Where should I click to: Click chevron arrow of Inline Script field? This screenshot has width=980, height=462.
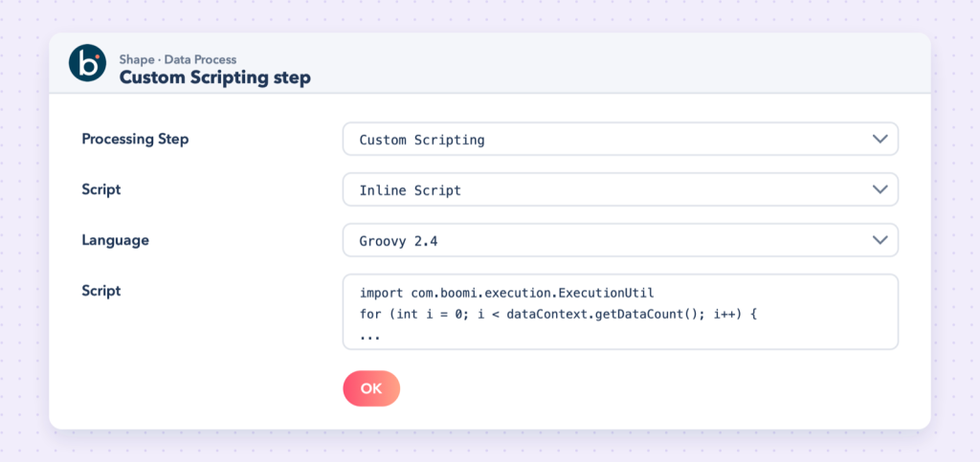[x=880, y=189]
